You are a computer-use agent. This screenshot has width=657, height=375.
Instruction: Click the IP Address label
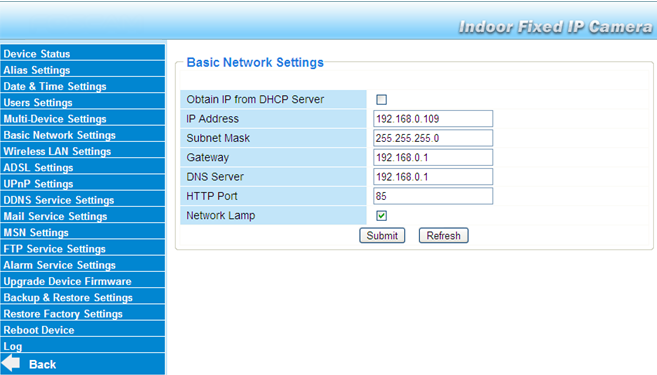[x=212, y=119]
